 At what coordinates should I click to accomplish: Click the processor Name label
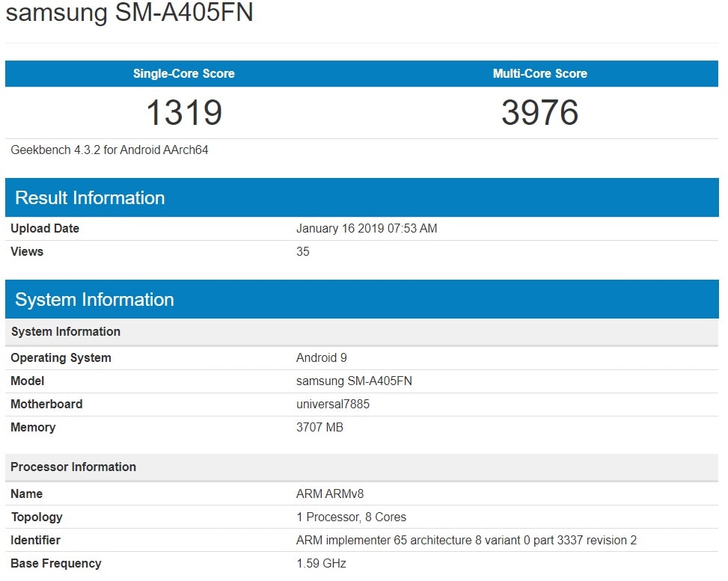[x=26, y=494]
